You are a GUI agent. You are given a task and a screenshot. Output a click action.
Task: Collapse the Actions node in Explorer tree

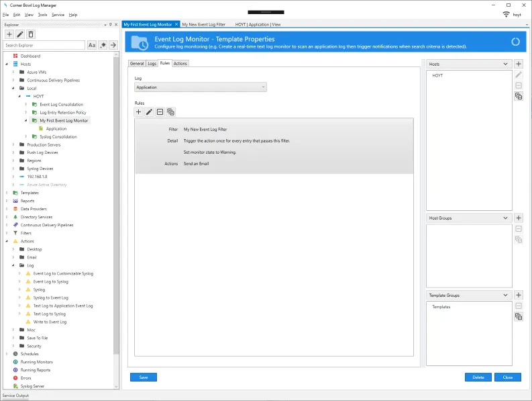[7, 241]
